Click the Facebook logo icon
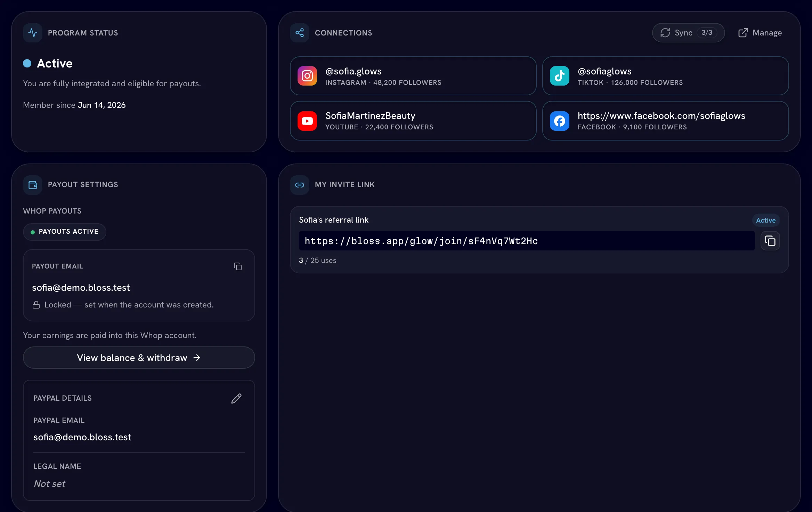This screenshot has height=512, width=812. coord(560,121)
